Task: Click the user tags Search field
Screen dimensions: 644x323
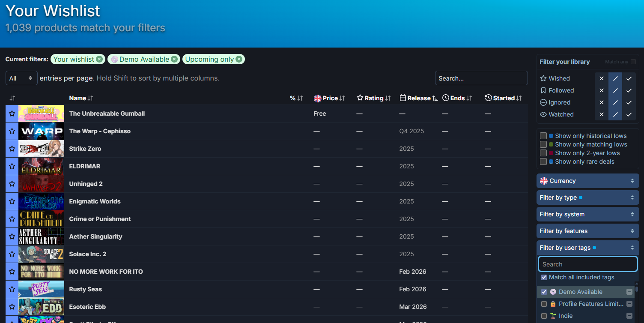Action: tap(587, 264)
